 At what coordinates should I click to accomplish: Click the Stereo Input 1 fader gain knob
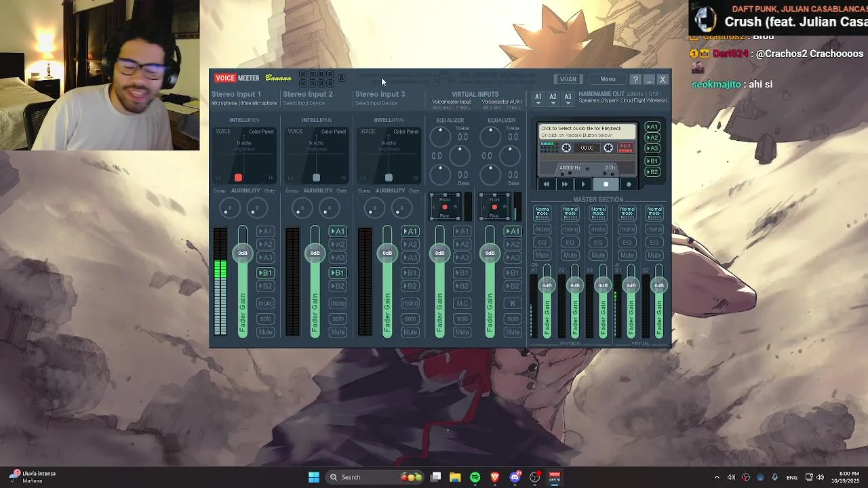pyautogui.click(x=243, y=253)
